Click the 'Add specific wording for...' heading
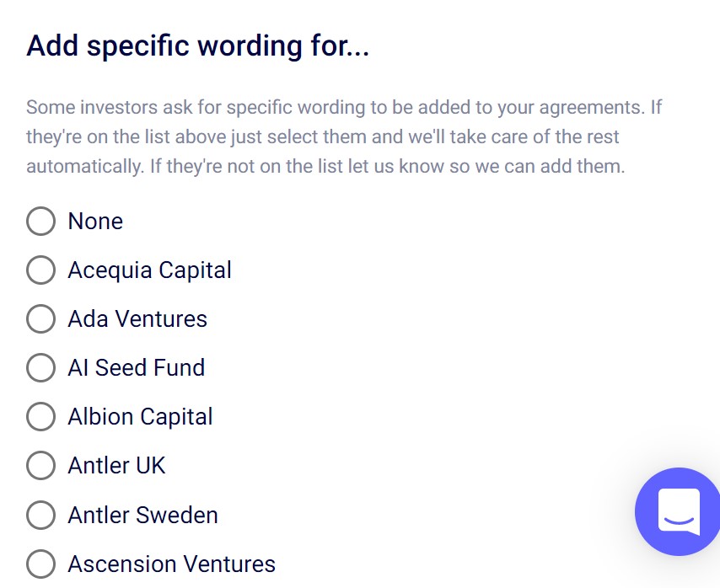 coord(198,45)
